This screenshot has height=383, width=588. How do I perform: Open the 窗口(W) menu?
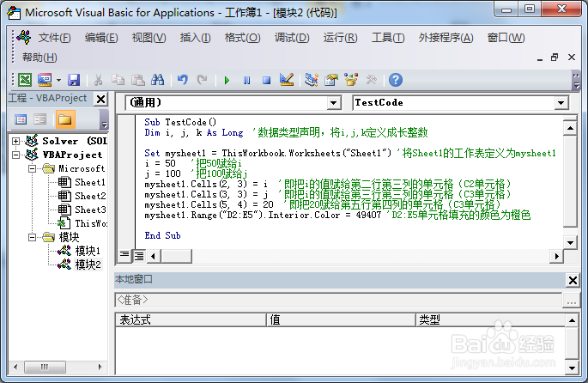pyautogui.click(x=506, y=38)
